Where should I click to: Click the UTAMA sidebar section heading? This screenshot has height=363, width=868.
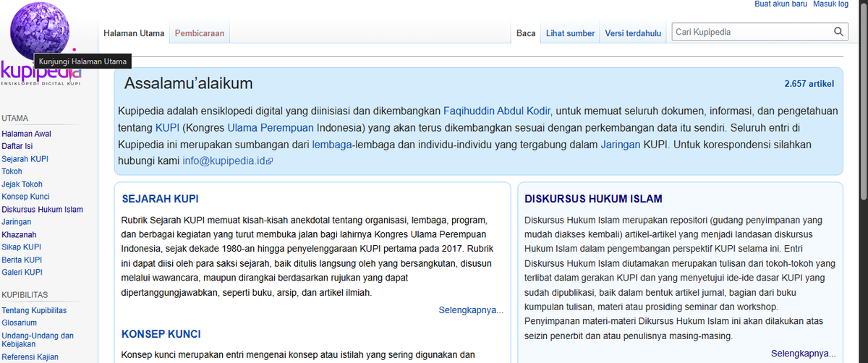pyautogui.click(x=14, y=118)
